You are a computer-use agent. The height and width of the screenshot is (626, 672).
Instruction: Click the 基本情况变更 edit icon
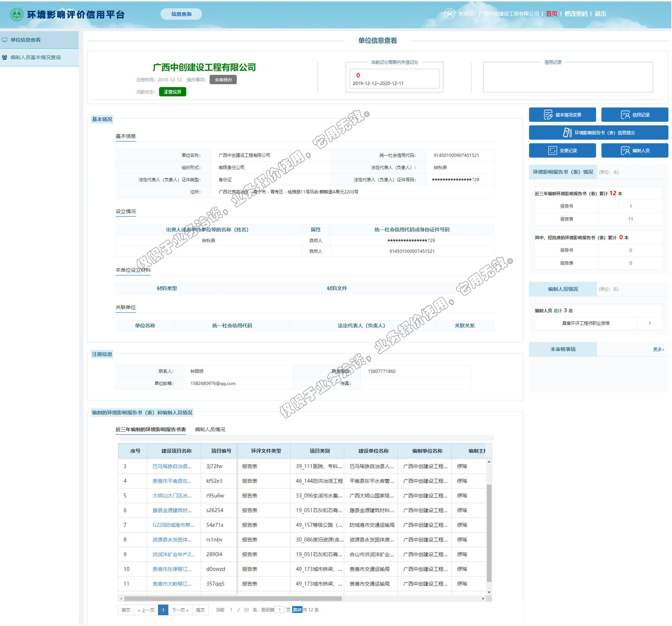(548, 115)
